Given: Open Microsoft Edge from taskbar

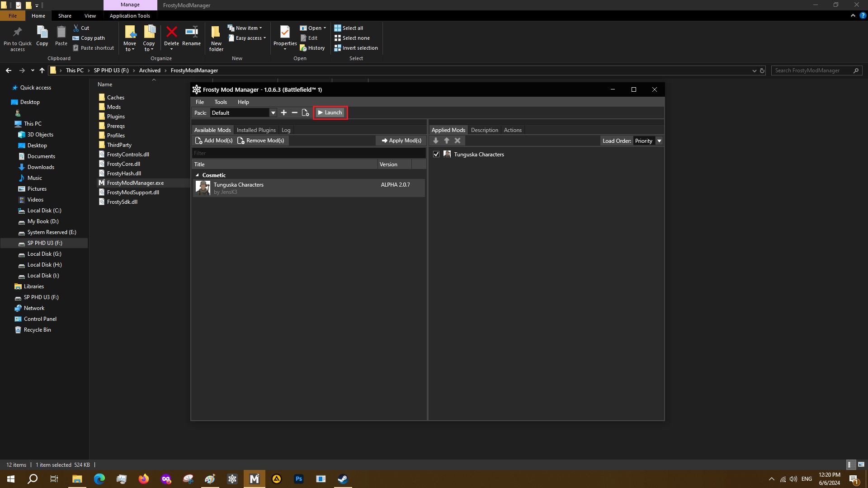Looking at the screenshot, I should click(99, 479).
